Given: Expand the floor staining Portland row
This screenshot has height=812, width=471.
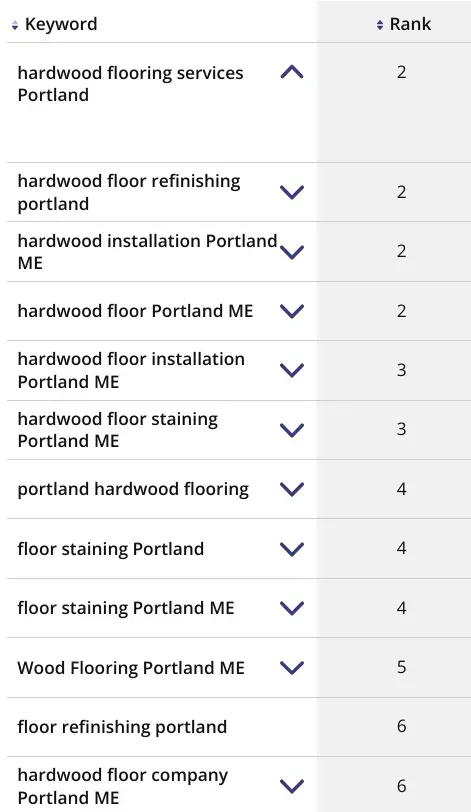Looking at the screenshot, I should pyautogui.click(x=292, y=549).
